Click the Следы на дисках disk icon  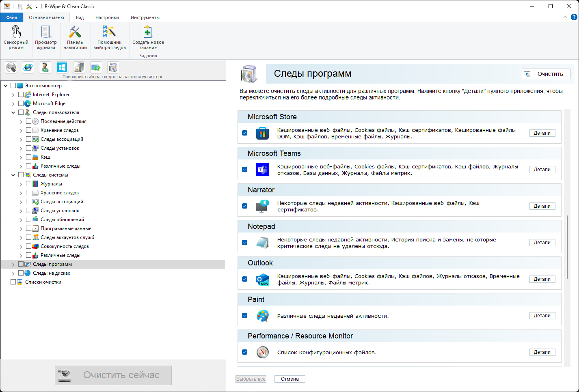[28, 273]
